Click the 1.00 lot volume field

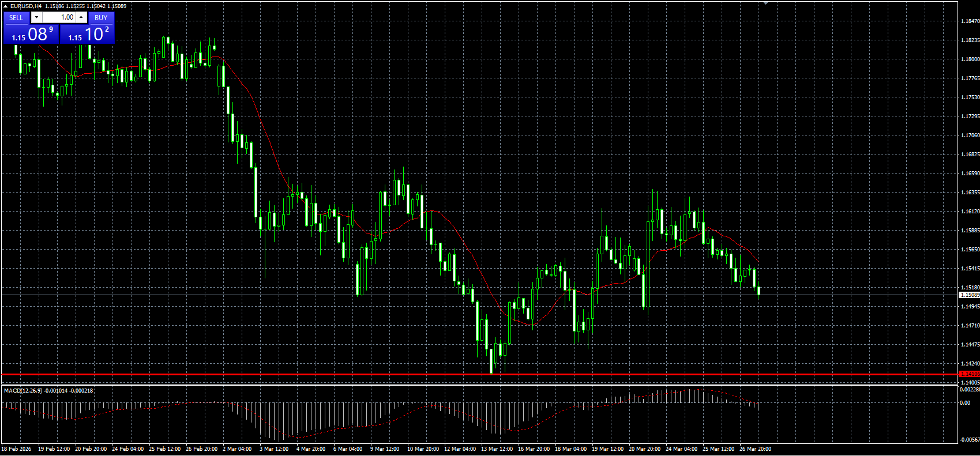(x=59, y=17)
